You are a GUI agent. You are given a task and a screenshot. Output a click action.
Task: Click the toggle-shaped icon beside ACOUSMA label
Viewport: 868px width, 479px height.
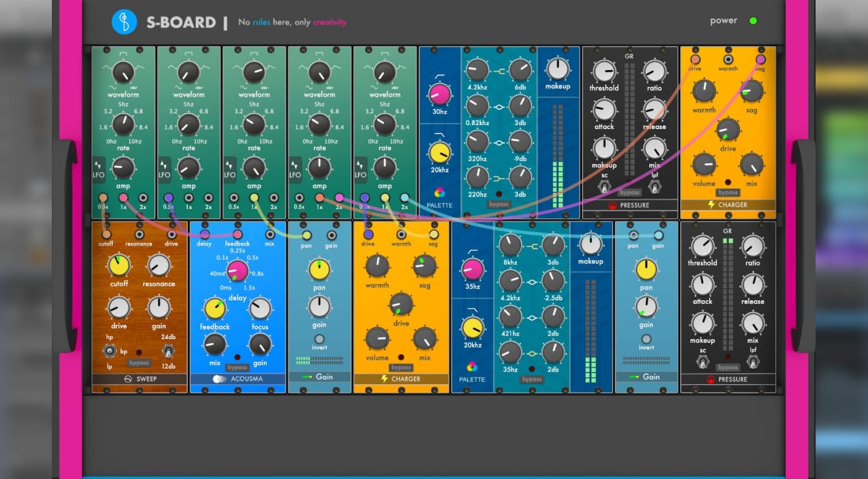click(219, 379)
